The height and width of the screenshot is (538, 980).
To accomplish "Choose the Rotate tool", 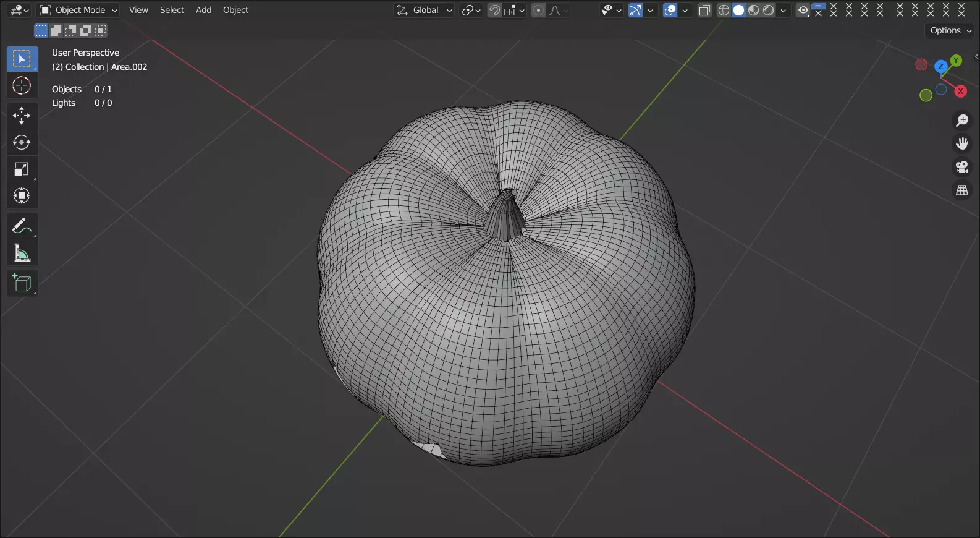I will pos(22,142).
